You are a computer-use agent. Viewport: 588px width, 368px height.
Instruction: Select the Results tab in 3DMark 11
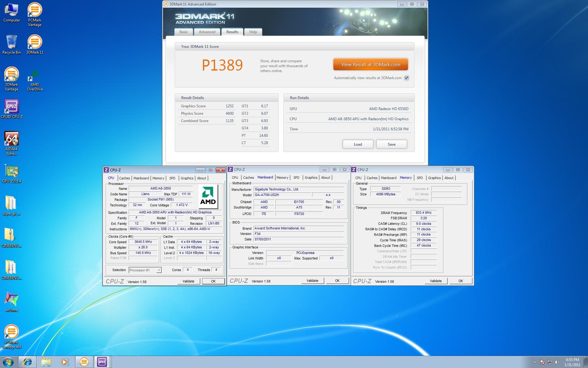click(232, 32)
